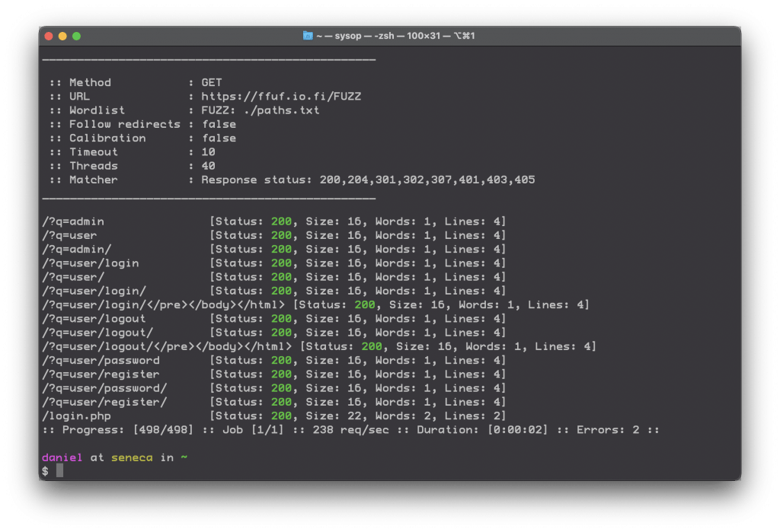Click the Threads value 40
The width and height of the screenshot is (780, 532).
click(208, 166)
